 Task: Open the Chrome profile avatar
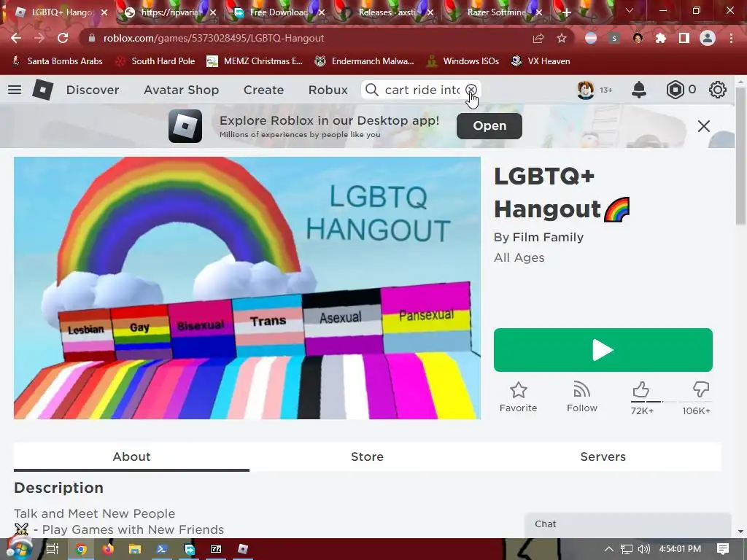708,38
